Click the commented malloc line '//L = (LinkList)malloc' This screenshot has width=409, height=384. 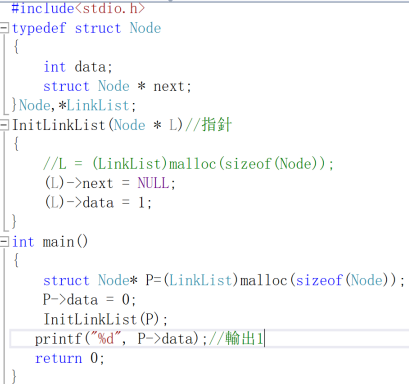pos(188,164)
